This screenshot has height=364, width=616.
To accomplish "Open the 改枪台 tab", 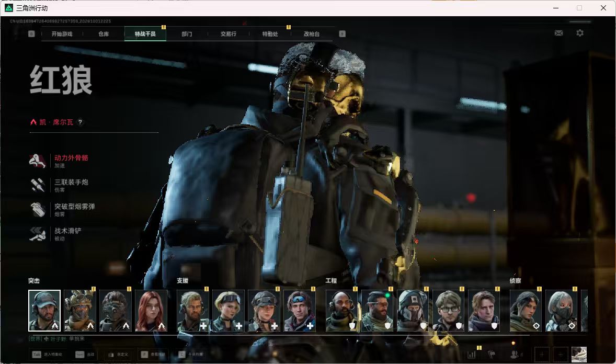I will (x=312, y=34).
